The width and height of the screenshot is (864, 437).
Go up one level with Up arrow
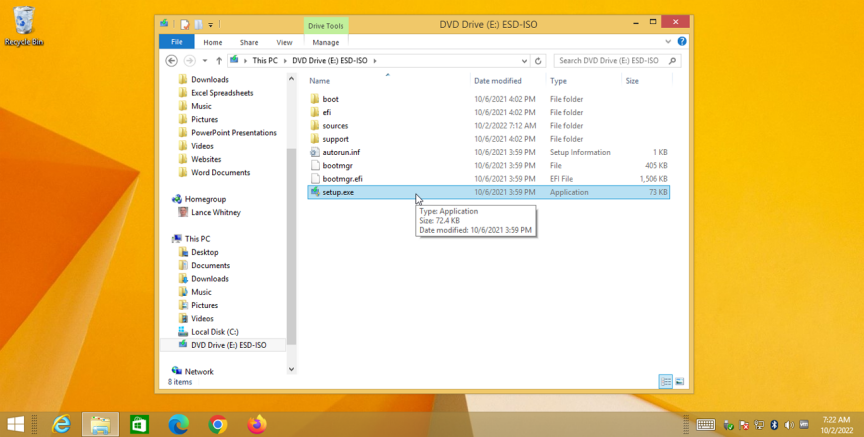[219, 61]
